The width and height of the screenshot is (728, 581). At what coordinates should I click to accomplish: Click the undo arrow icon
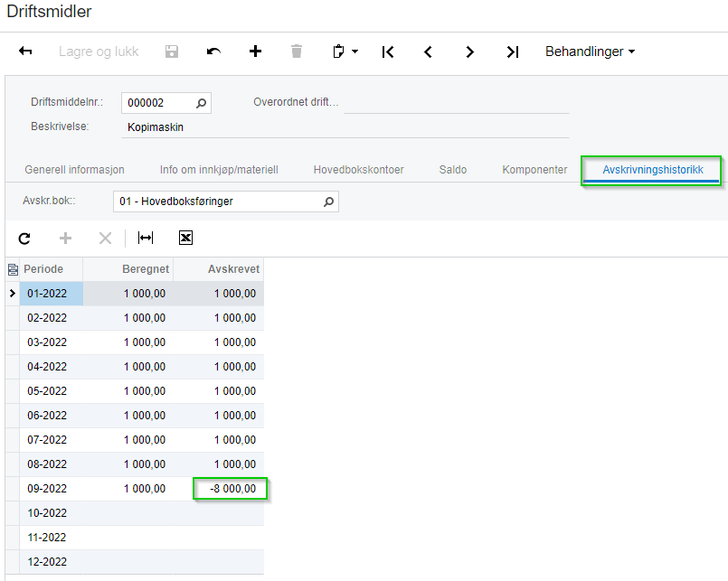pyautogui.click(x=213, y=52)
